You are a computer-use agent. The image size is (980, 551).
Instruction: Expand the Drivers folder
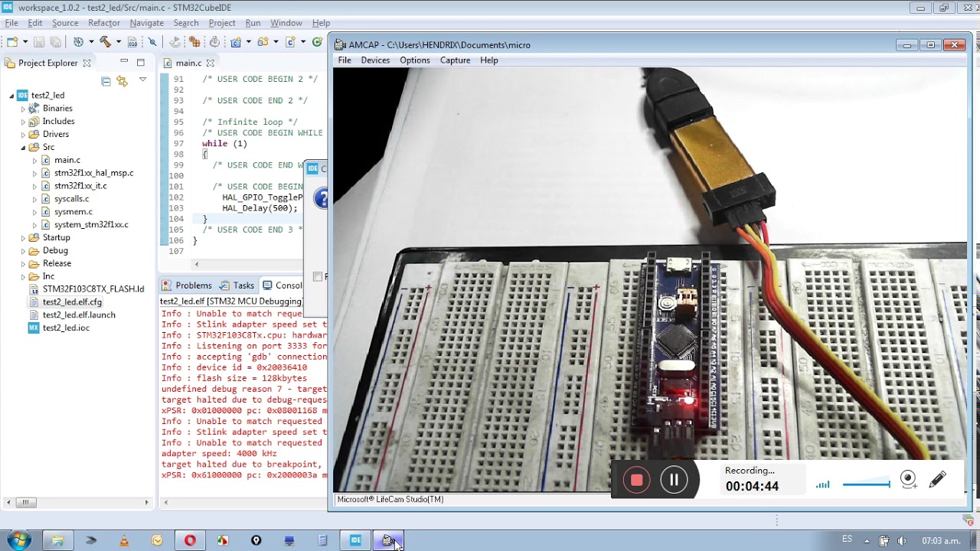(x=23, y=134)
